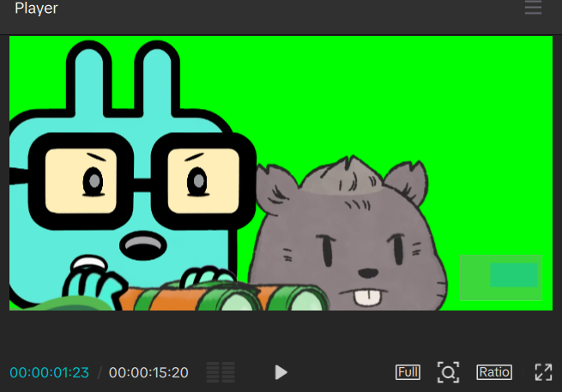Image resolution: width=562 pixels, height=392 pixels.
Task: Open the Player panel hamburger menu
Action: click(533, 8)
